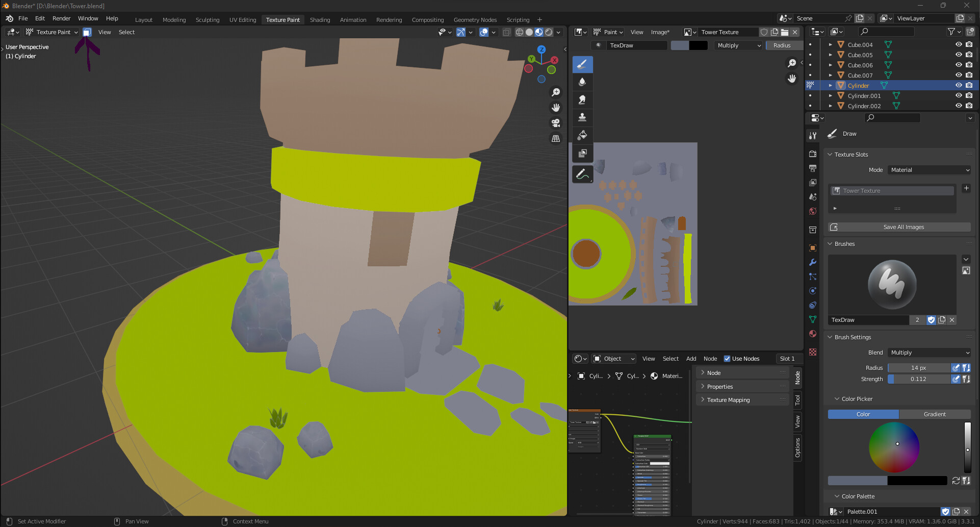Open the Active Tool properties tab

[x=813, y=136]
